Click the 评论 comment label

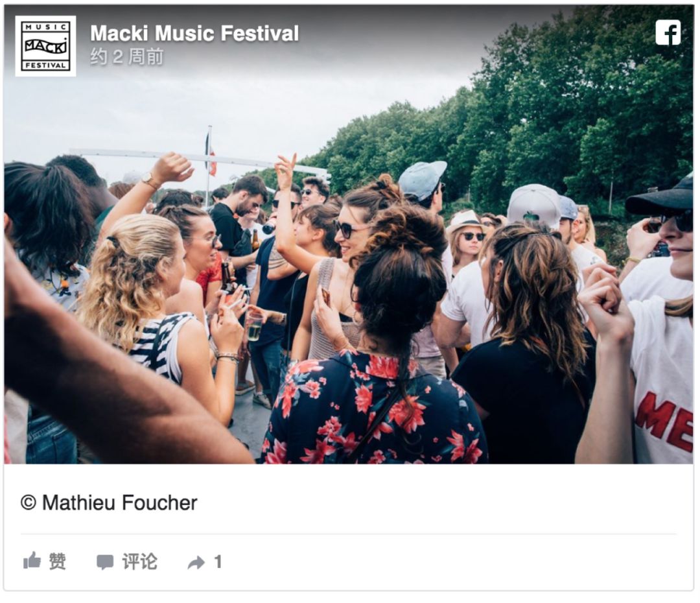pyautogui.click(x=140, y=562)
